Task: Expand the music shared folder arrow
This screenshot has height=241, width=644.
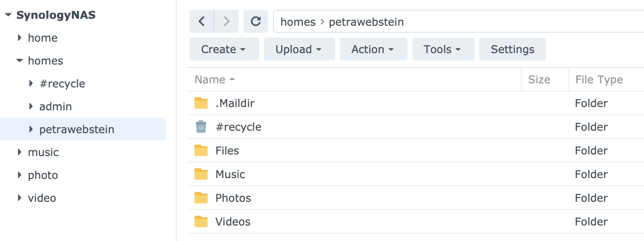Action: tap(19, 152)
